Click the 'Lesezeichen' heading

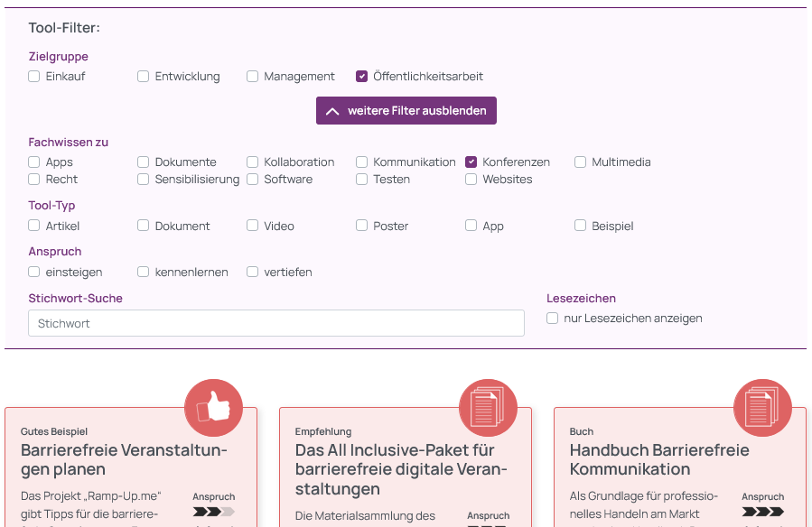click(581, 299)
